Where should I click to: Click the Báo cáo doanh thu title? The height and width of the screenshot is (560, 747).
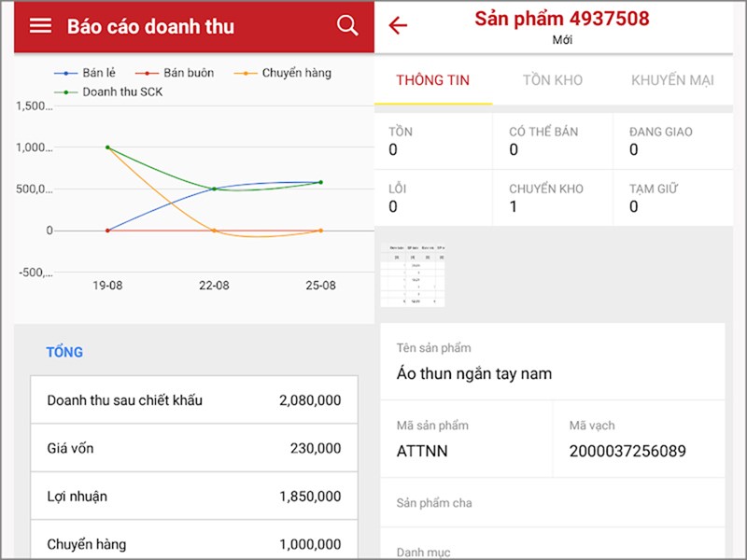coord(150,27)
